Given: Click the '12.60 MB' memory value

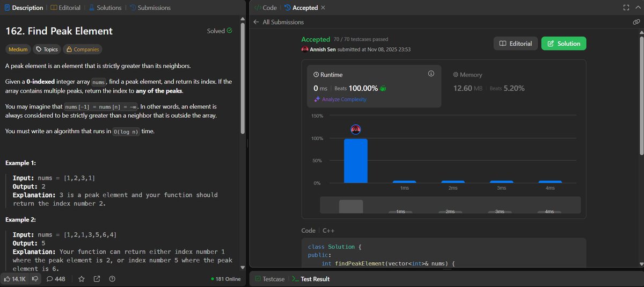Looking at the screenshot, I should point(469,88).
